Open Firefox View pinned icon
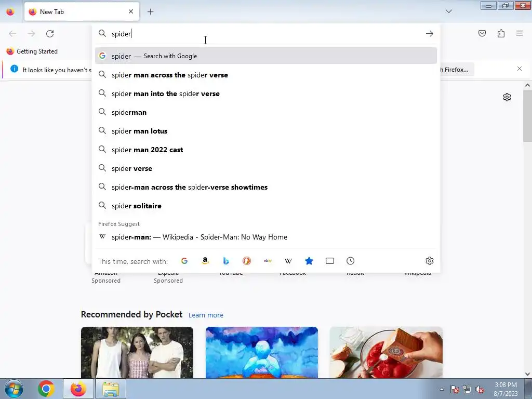The width and height of the screenshot is (532, 399). point(10,12)
